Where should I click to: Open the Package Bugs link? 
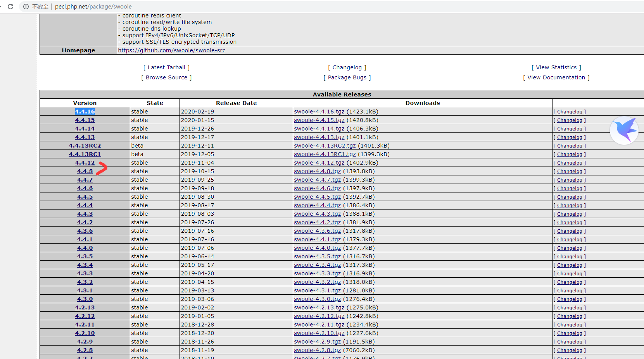347,77
